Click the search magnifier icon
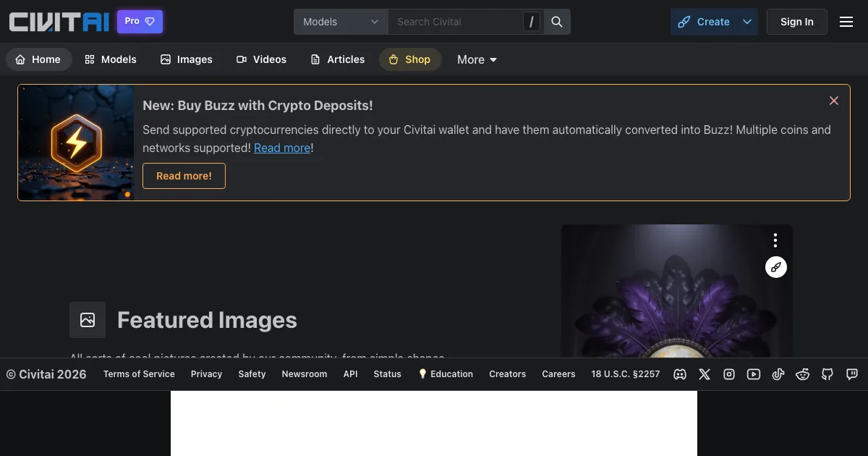The width and height of the screenshot is (868, 456). [557, 22]
